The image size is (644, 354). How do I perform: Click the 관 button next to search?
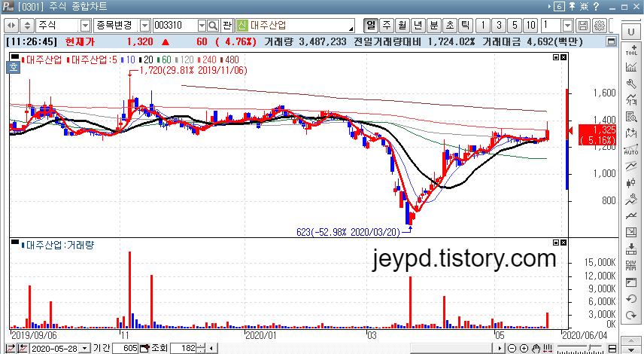227,26
